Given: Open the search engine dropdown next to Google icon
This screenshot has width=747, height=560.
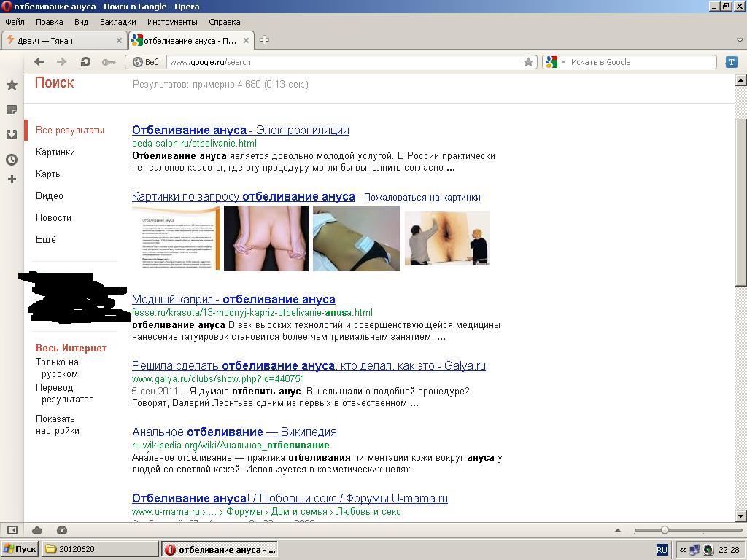Looking at the screenshot, I should click(564, 62).
